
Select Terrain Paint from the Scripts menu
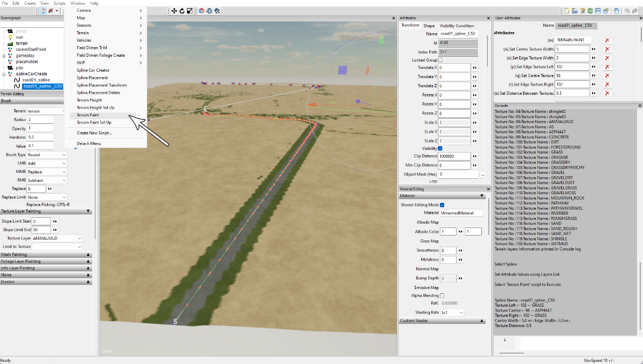coord(88,115)
